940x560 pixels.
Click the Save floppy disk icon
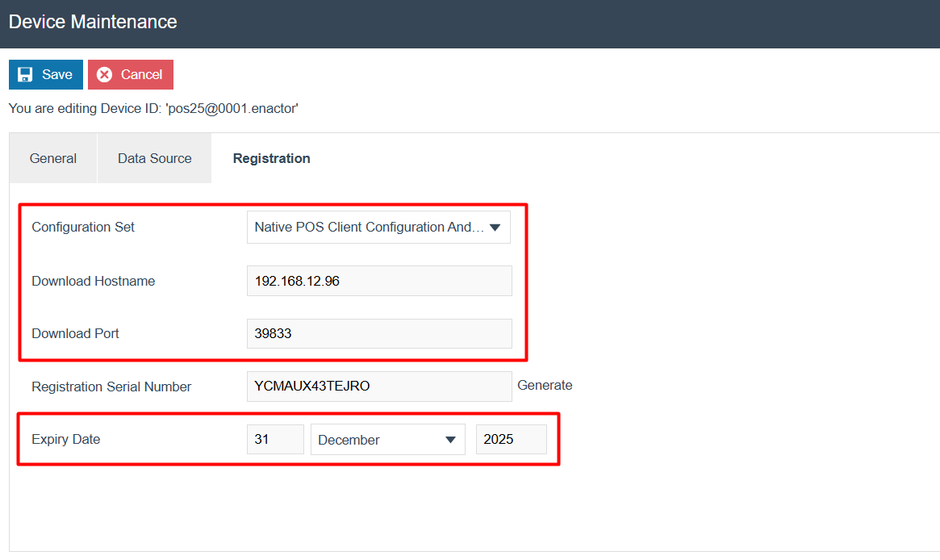pos(23,74)
